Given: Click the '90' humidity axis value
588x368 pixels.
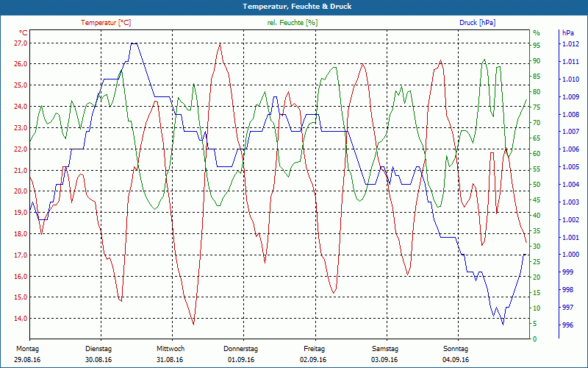Looking at the screenshot, I should pyautogui.click(x=537, y=61).
